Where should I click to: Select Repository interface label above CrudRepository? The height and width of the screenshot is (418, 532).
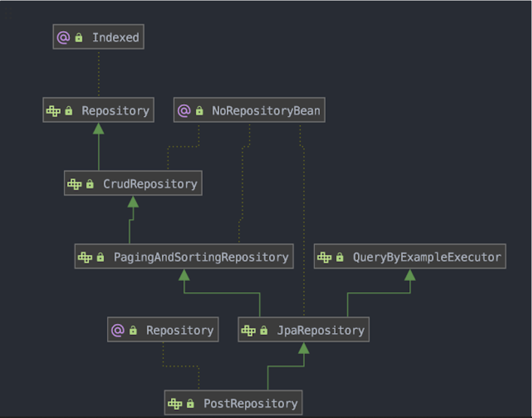point(116,111)
